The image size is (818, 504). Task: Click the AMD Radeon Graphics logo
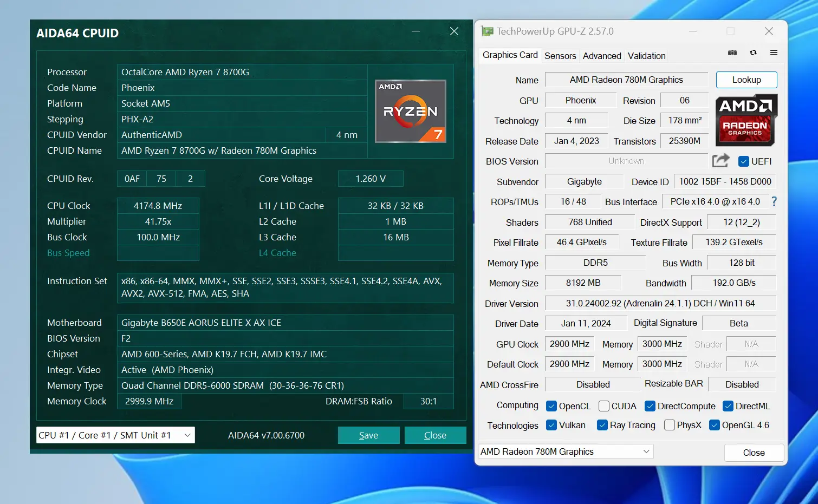coord(746,120)
